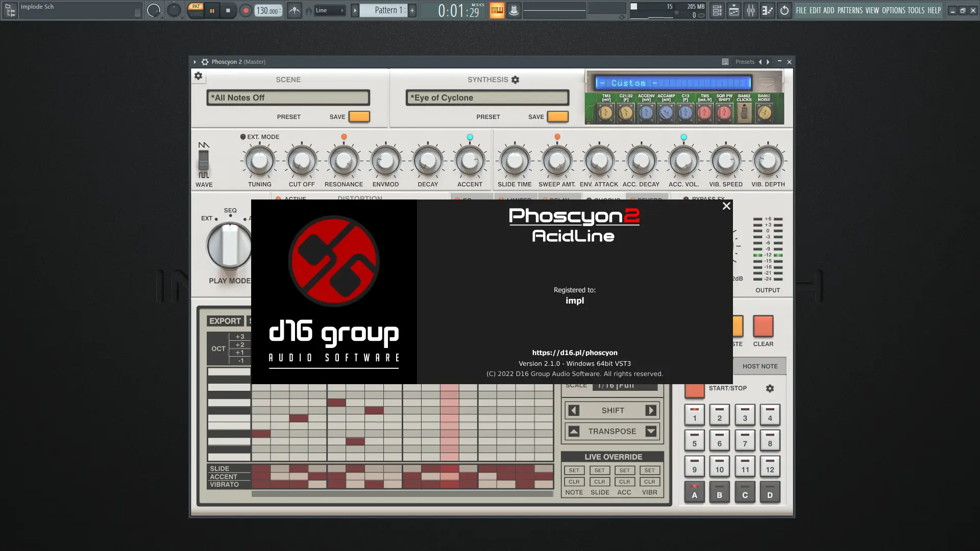Open the Channel rack icon in the toolbar
980x551 pixels.
(717, 10)
